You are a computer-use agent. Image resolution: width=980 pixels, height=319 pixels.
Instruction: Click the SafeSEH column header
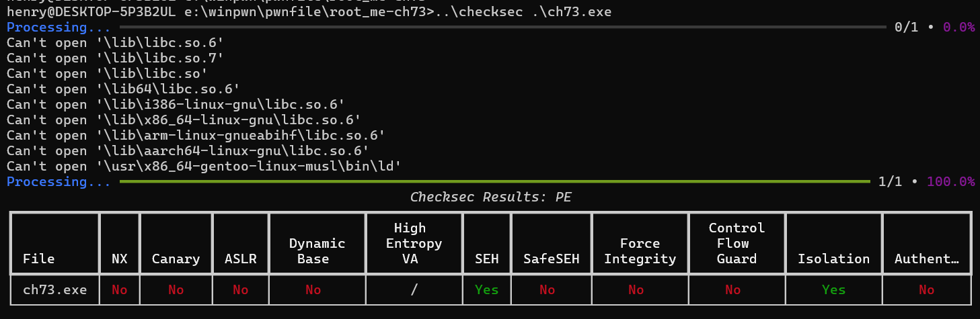(551, 259)
